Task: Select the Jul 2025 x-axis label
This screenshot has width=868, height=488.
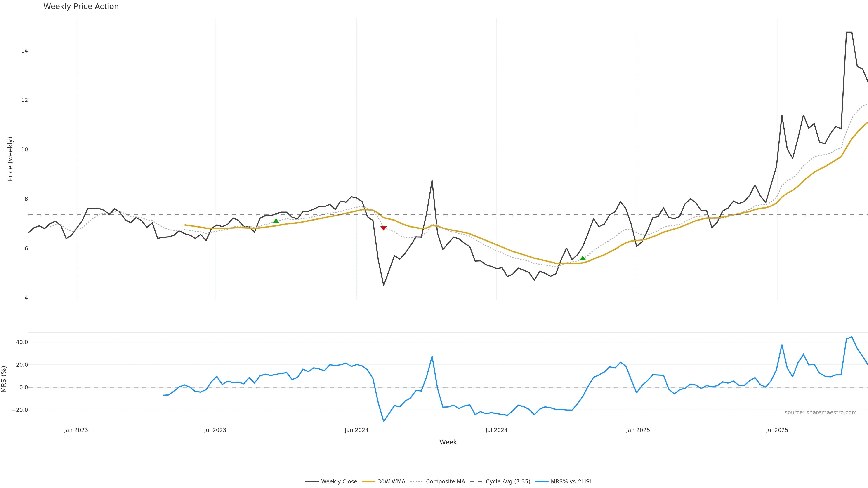Action: [x=777, y=430]
